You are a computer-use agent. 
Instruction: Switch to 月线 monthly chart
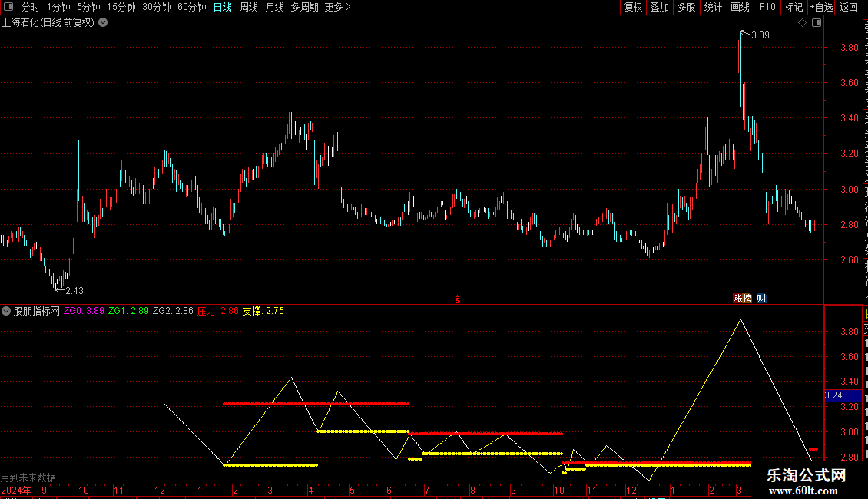point(274,7)
